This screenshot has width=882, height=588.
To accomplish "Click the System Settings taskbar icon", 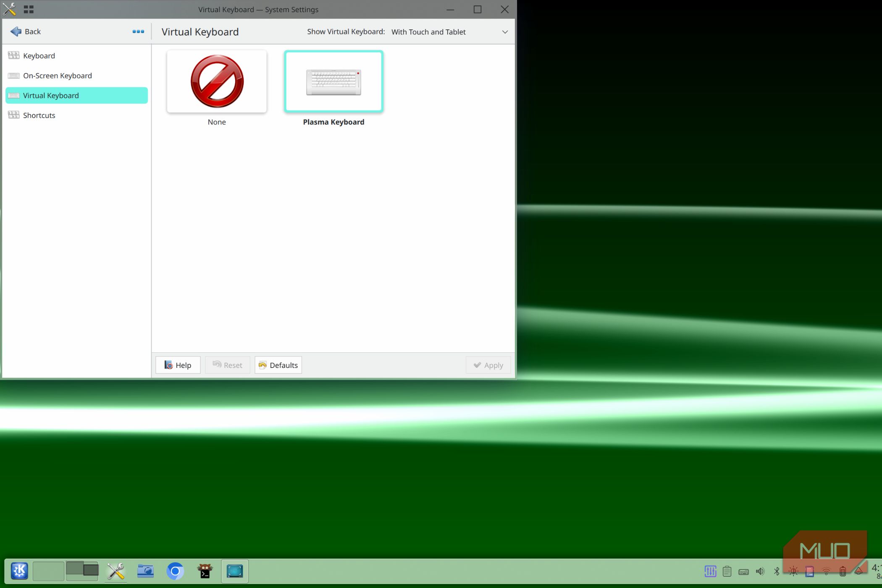I will 115,571.
